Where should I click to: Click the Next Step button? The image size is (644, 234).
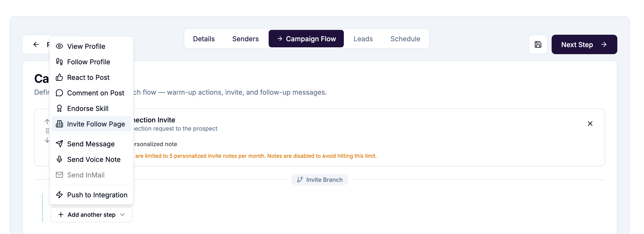pyautogui.click(x=584, y=44)
